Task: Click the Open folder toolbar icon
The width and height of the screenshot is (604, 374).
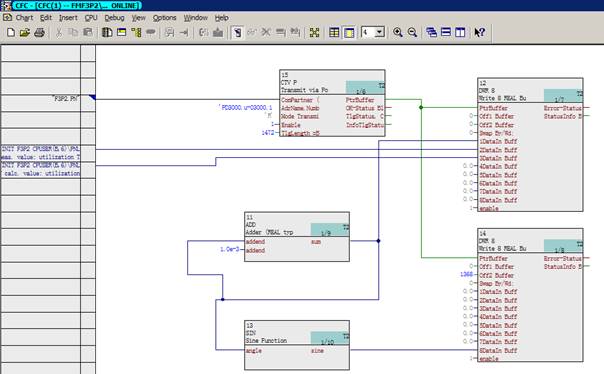Action: pos(25,32)
